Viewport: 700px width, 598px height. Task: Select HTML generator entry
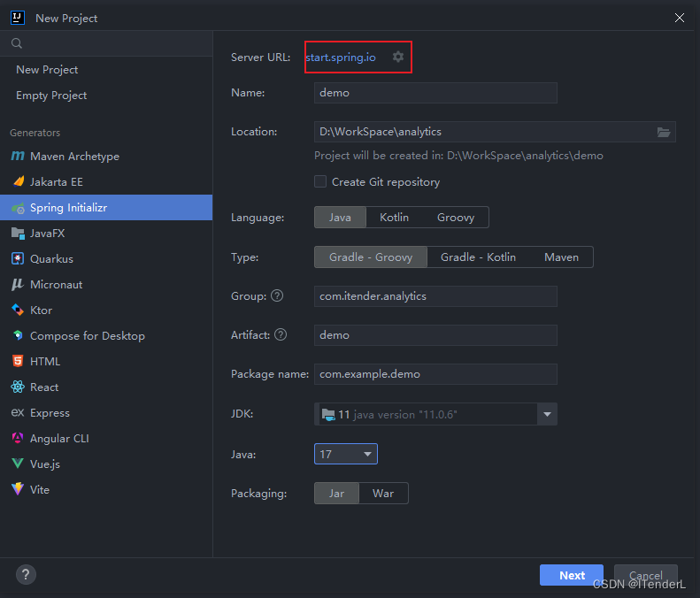106,362
